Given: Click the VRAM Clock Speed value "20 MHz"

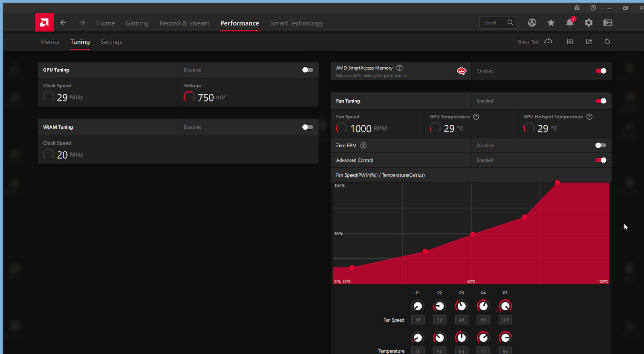Looking at the screenshot, I should [x=70, y=155].
